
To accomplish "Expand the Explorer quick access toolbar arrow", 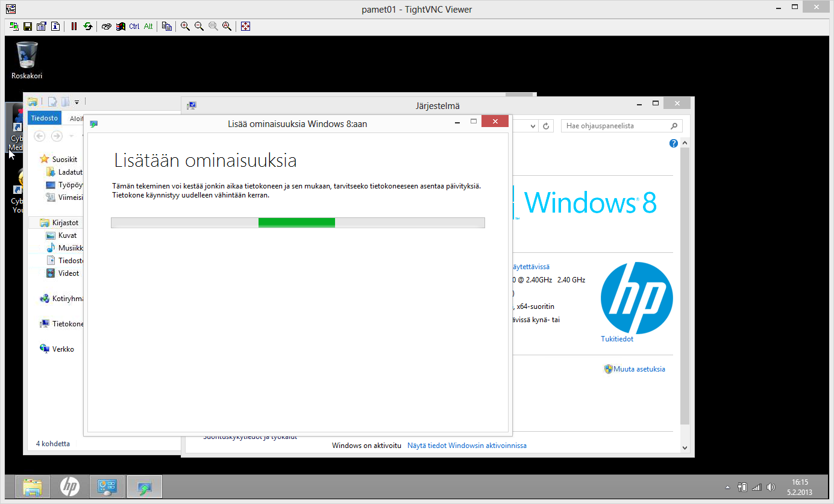I will coord(77,102).
